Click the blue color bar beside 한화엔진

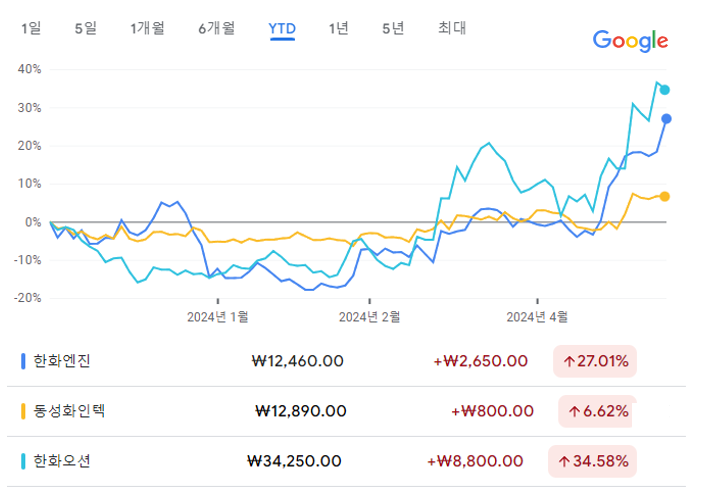(23, 361)
